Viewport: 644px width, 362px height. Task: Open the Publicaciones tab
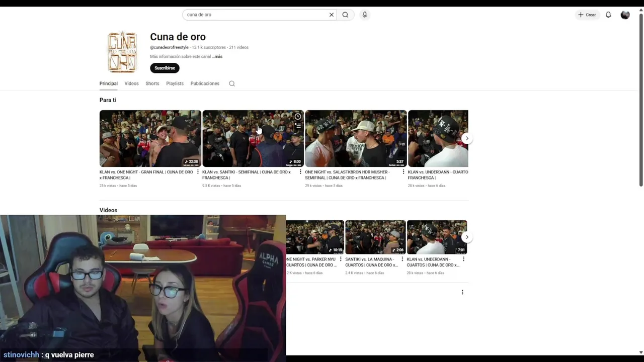point(205,83)
